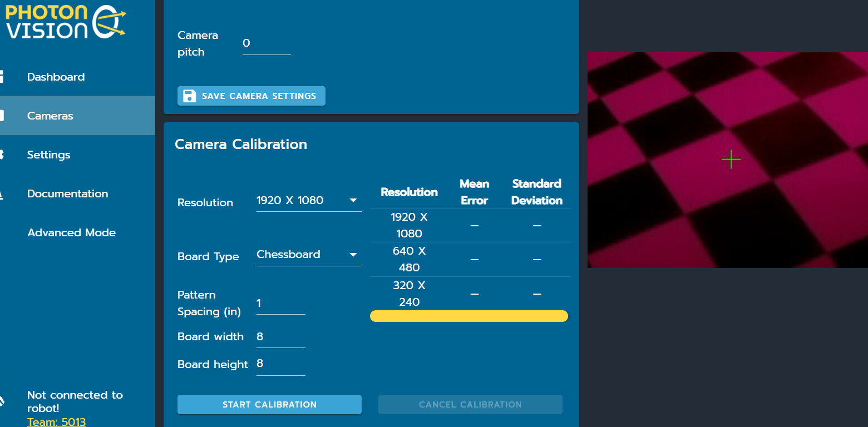Image resolution: width=868 pixels, height=427 pixels.
Task: Click Save Camera Settings button
Action: coord(251,96)
